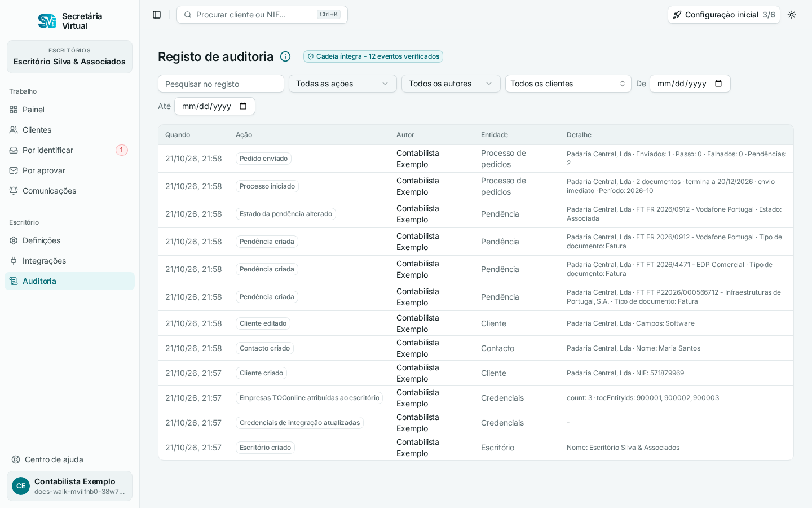The width and height of the screenshot is (812, 508).
Task: Open the Até date calendar picker icon
Action: [243, 106]
